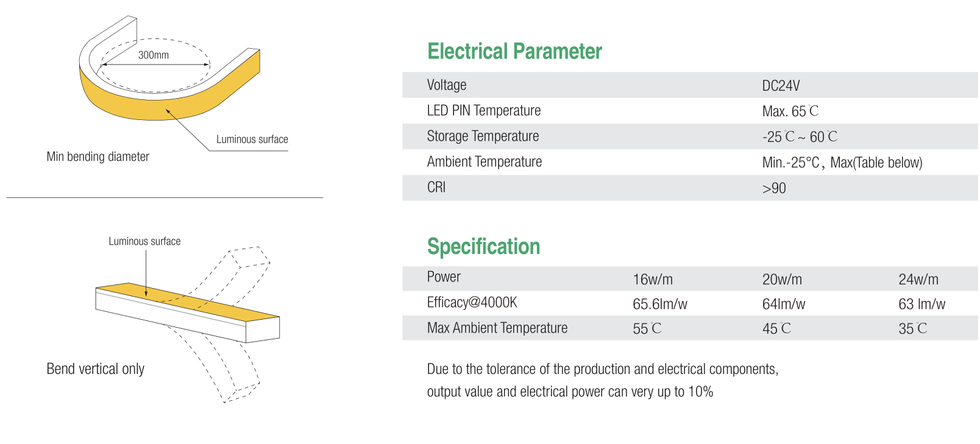The width and height of the screenshot is (980, 444).
Task: Select the Voltage row label
Action: pos(447,85)
